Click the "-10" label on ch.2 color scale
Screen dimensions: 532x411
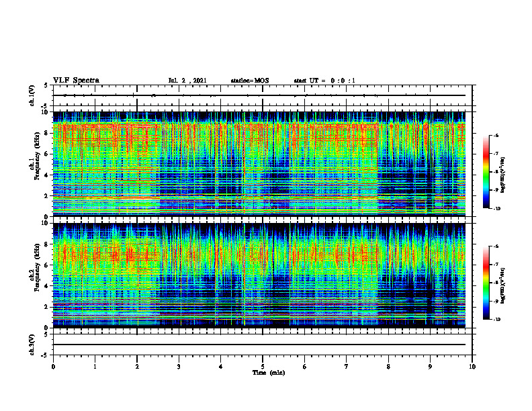tap(496, 320)
